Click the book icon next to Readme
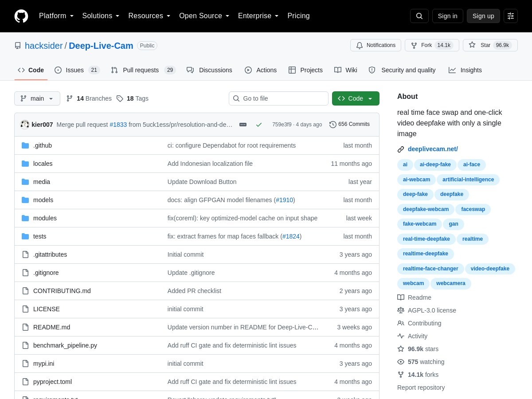This screenshot has width=532, height=399. coord(401,297)
